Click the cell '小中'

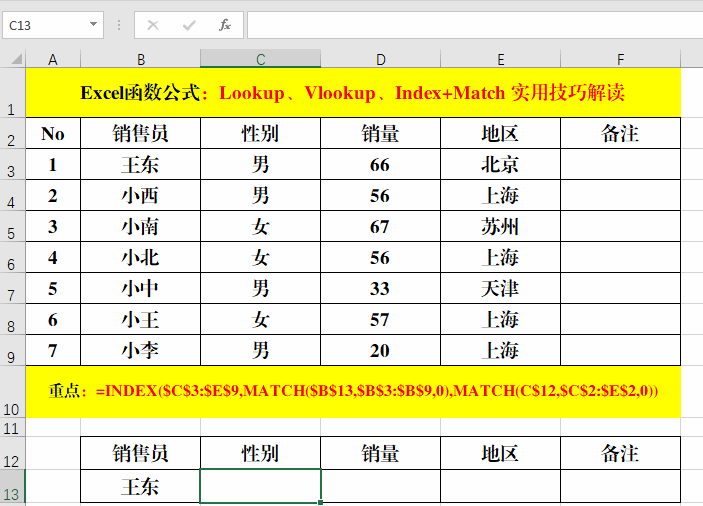point(140,288)
